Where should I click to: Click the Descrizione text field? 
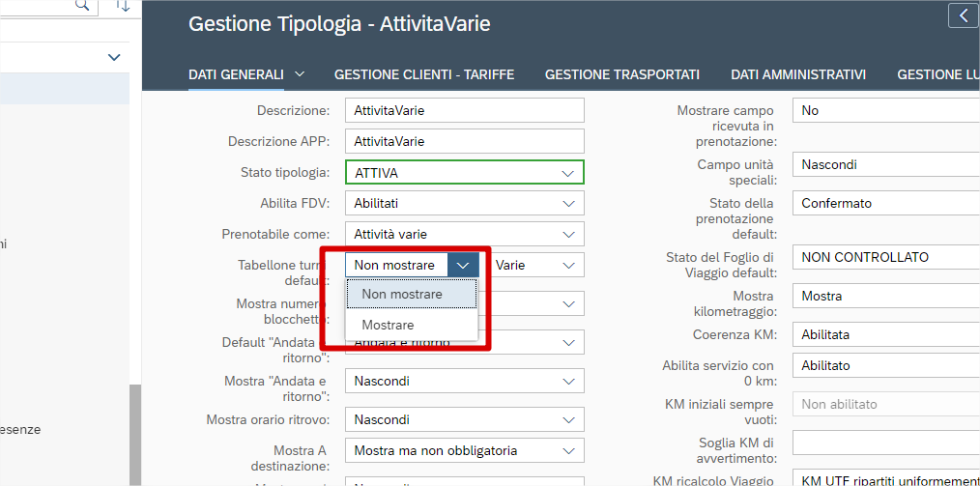pyautogui.click(x=464, y=111)
